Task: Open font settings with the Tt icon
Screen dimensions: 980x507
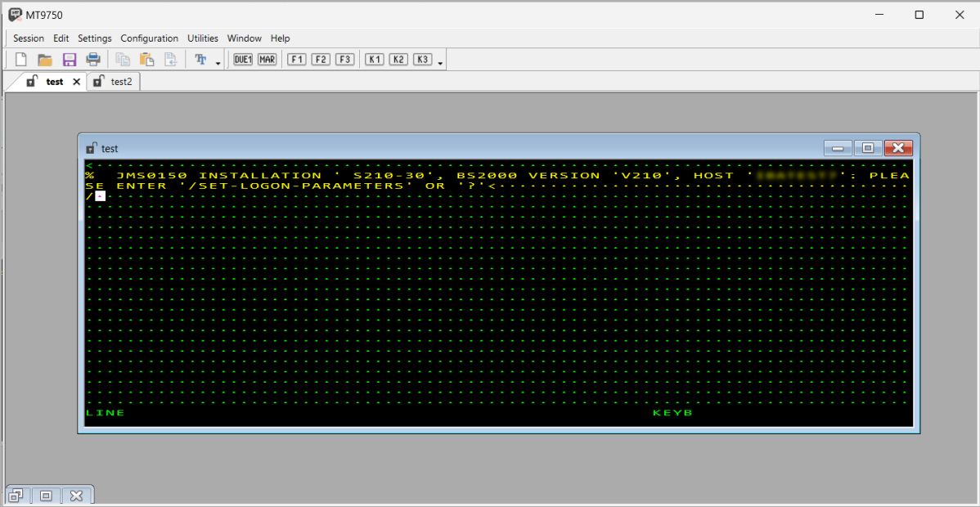Action: (200, 60)
